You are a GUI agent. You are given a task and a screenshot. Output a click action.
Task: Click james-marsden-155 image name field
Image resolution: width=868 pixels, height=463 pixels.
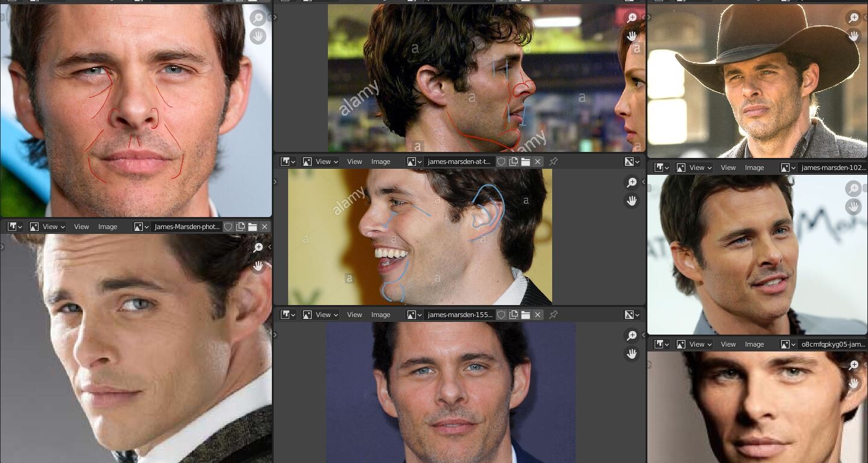(x=459, y=315)
